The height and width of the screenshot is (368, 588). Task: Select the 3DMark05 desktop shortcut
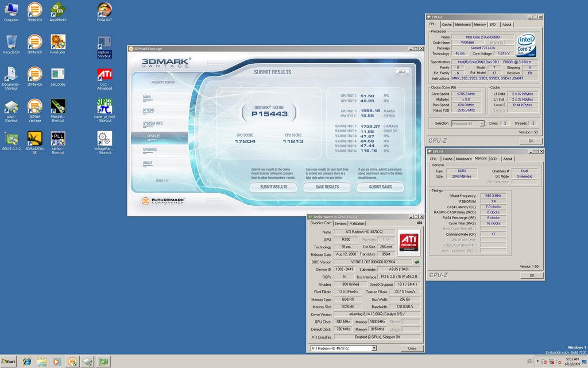[x=34, y=44]
